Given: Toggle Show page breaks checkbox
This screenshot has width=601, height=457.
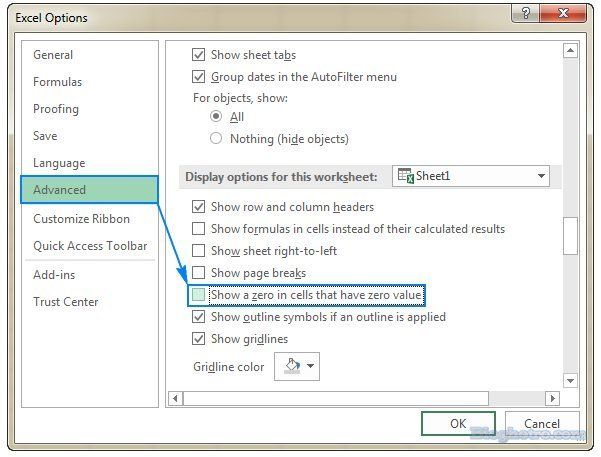Looking at the screenshot, I should [x=198, y=273].
